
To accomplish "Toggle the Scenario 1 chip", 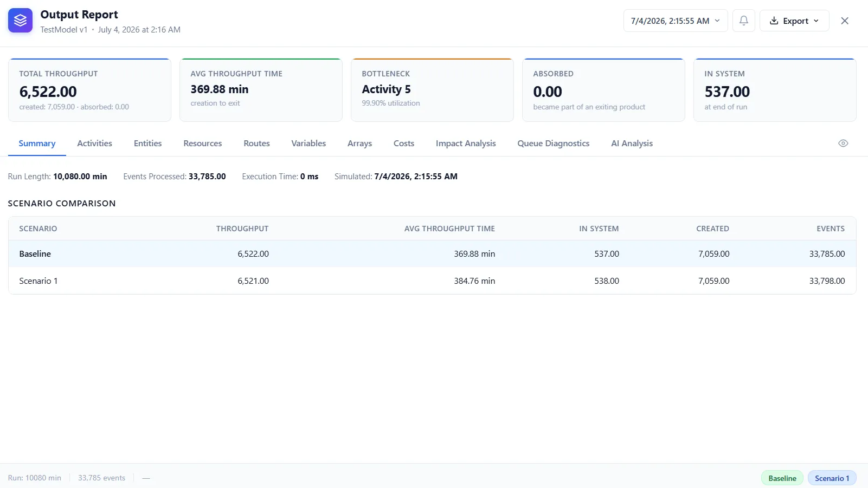I will tap(832, 478).
